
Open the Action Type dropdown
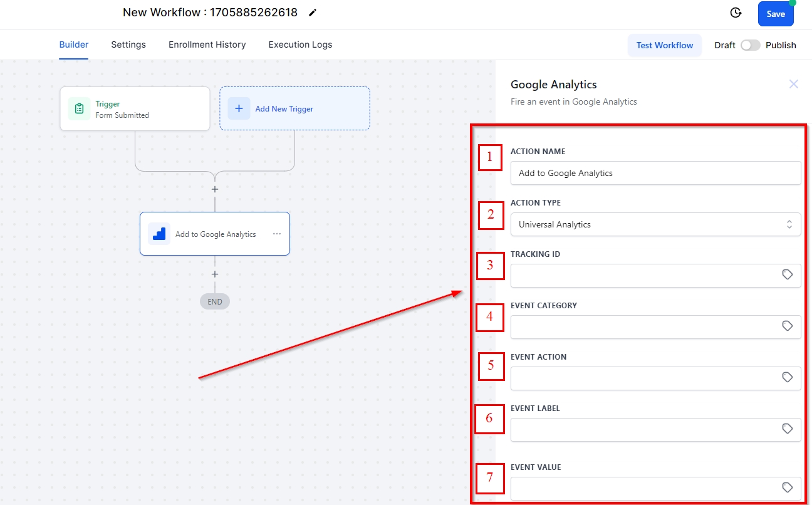tap(655, 224)
